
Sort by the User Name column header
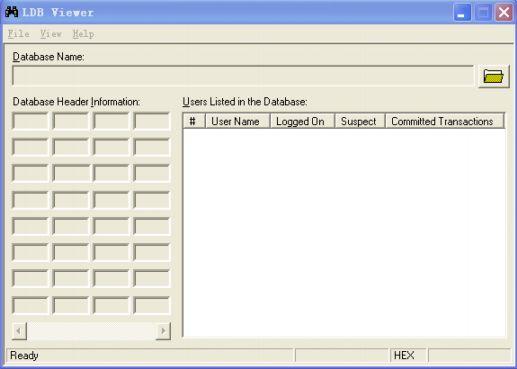pos(237,121)
